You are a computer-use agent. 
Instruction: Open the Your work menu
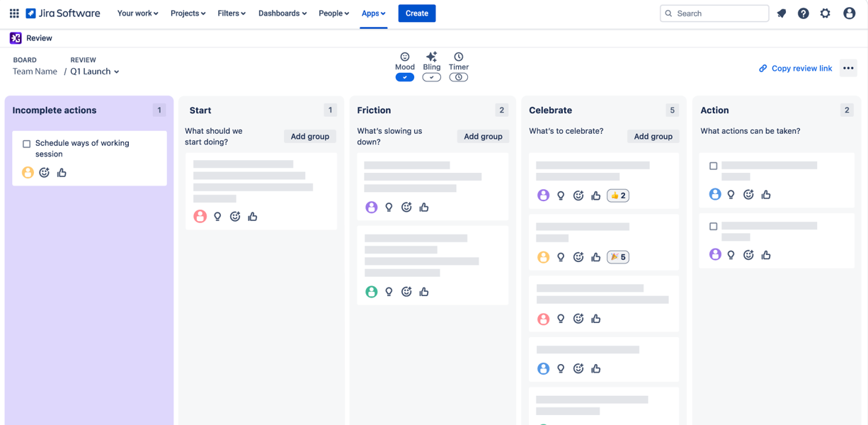point(137,13)
